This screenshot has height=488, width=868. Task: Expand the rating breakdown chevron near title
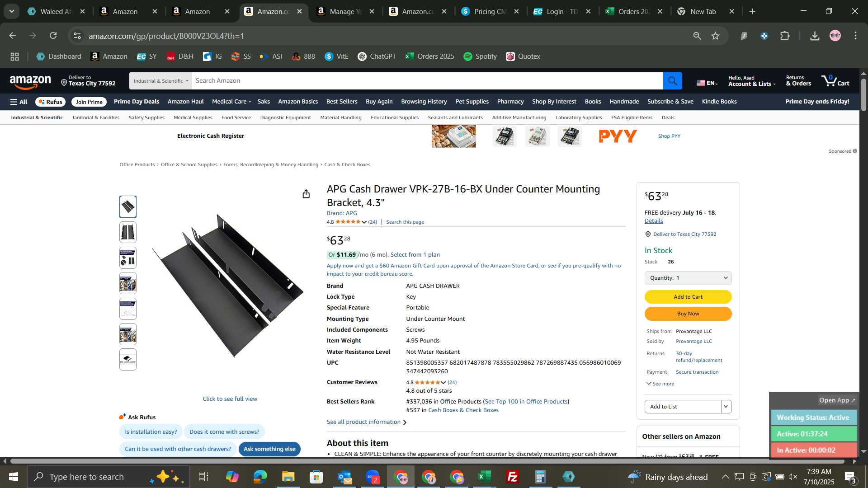tap(364, 222)
